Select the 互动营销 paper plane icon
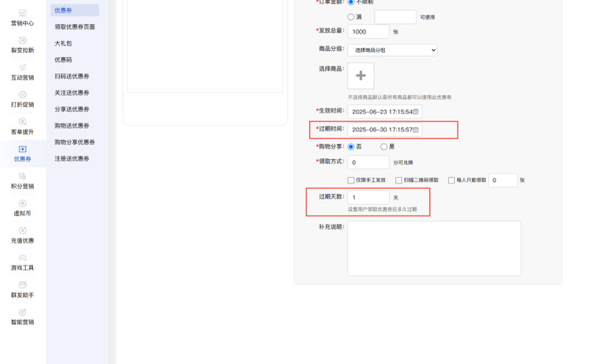The width and height of the screenshot is (594, 364). click(x=22, y=67)
